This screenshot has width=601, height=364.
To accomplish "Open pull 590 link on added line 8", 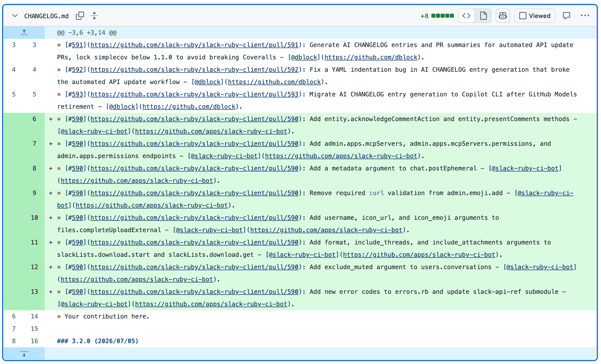I will click(x=194, y=168).
